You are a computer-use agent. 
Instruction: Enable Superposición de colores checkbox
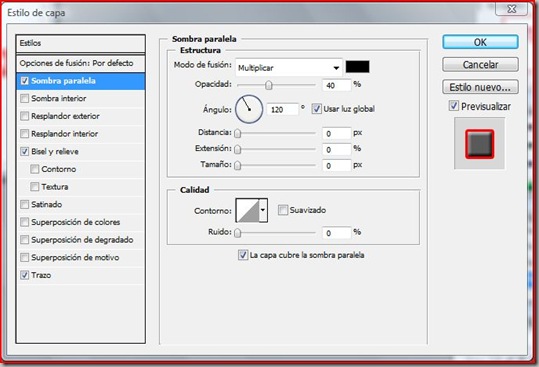click(24, 222)
